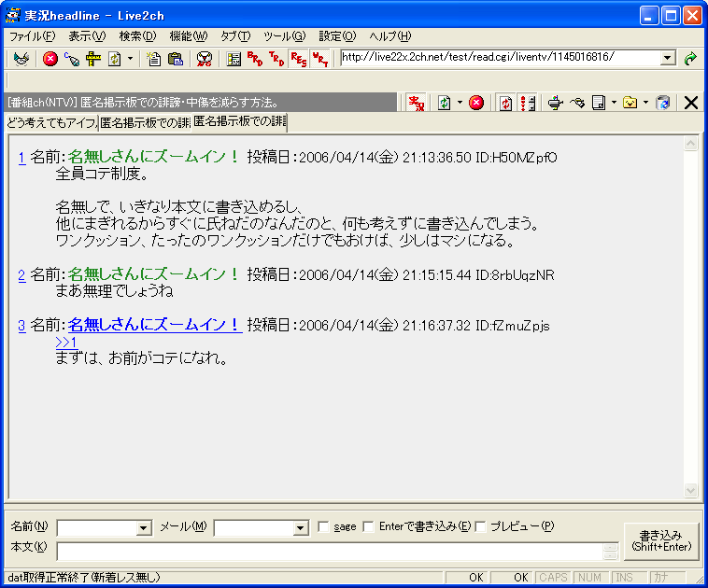
Task: Toggle the BRD board pane icon
Action: click(x=255, y=59)
